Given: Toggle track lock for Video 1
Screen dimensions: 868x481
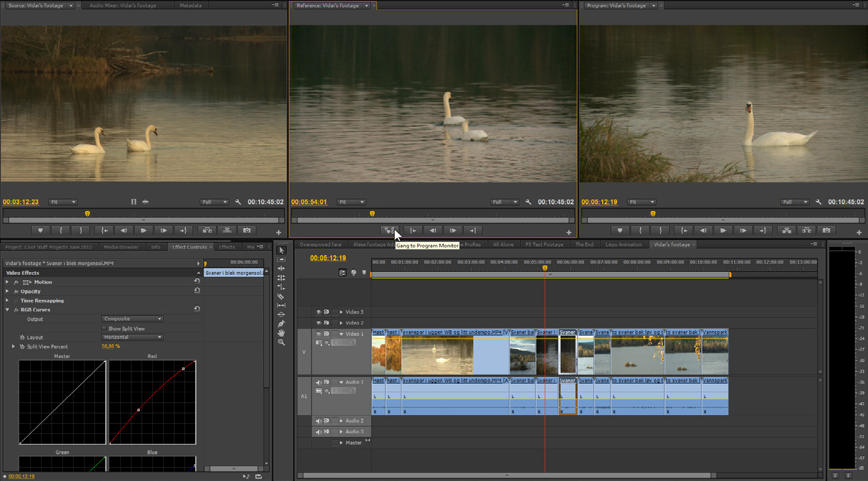Looking at the screenshot, I should point(335,334).
